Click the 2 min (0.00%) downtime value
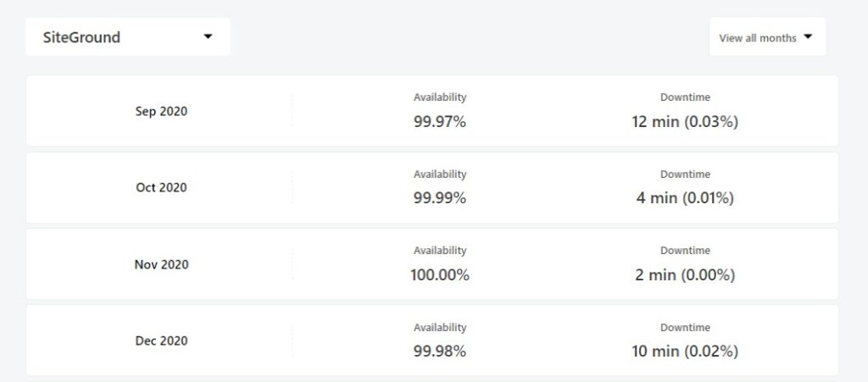The width and height of the screenshot is (868, 382). click(685, 274)
